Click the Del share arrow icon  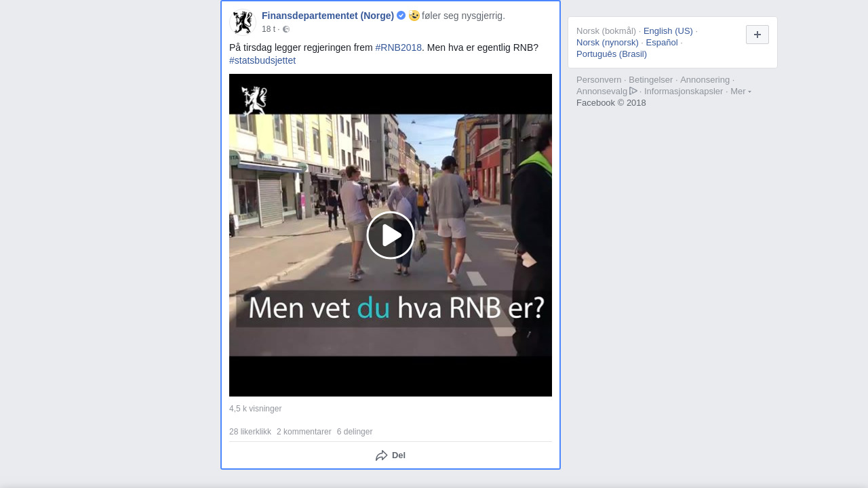[x=382, y=455]
